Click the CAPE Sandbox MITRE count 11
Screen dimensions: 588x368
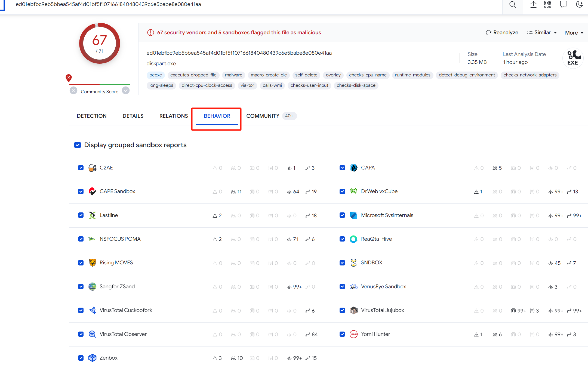coord(236,192)
